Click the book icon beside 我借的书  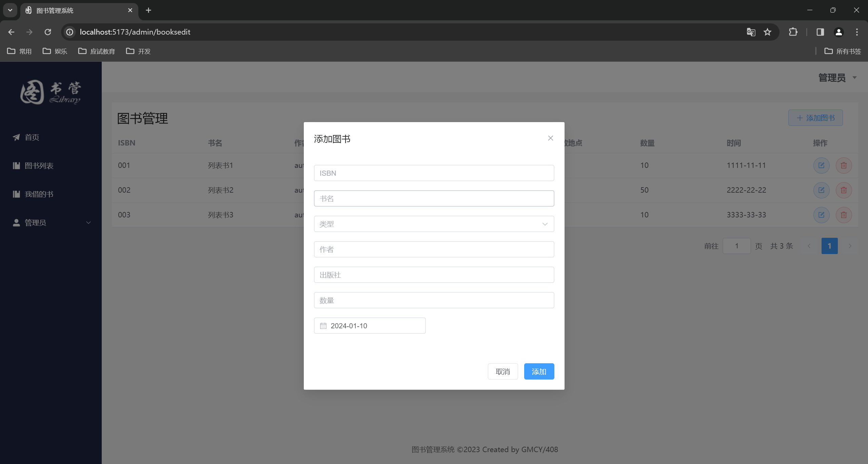point(16,194)
